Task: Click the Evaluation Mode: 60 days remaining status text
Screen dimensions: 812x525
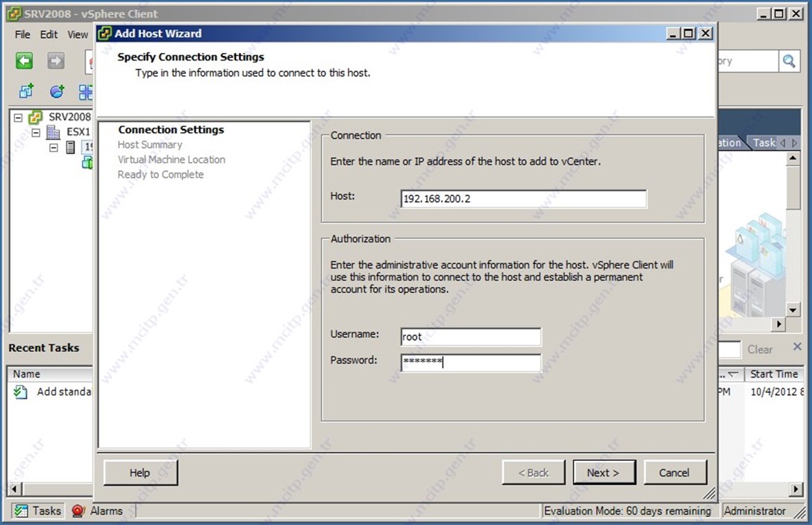Action: [x=627, y=511]
